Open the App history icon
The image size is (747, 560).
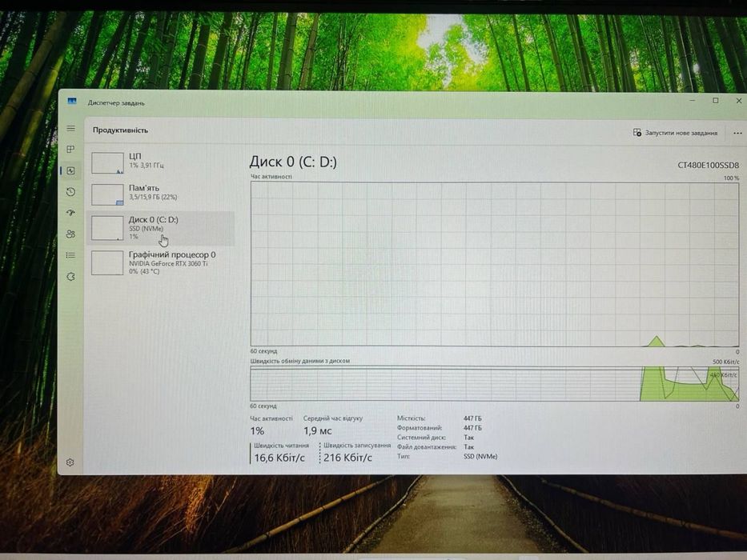coord(70,191)
